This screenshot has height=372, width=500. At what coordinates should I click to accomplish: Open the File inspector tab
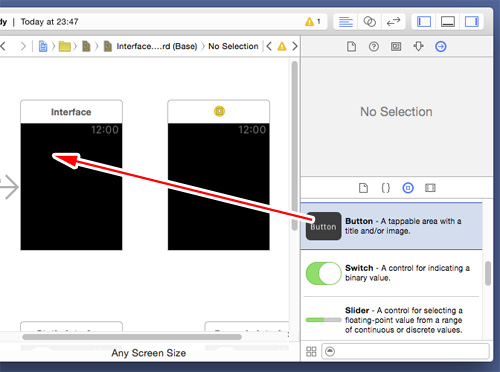[351, 46]
